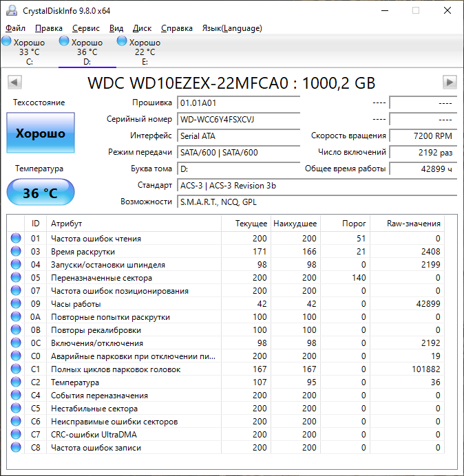Click raw value 101882
The height and width of the screenshot is (476, 464).
[425, 369]
